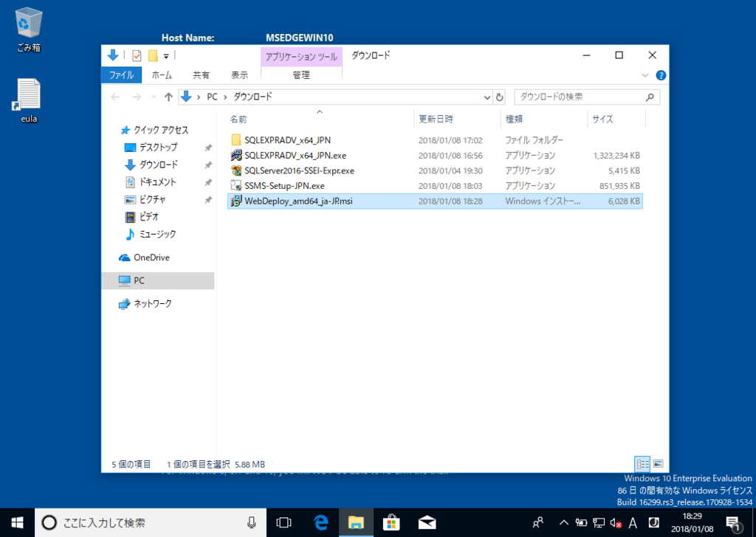Show hidden system tray icons
The width and height of the screenshot is (756, 537).
tap(563, 522)
